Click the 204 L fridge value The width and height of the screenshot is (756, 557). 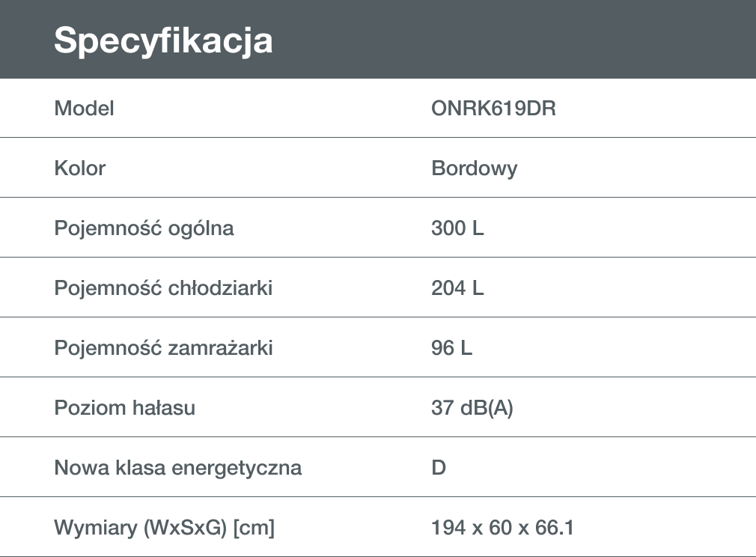click(457, 288)
